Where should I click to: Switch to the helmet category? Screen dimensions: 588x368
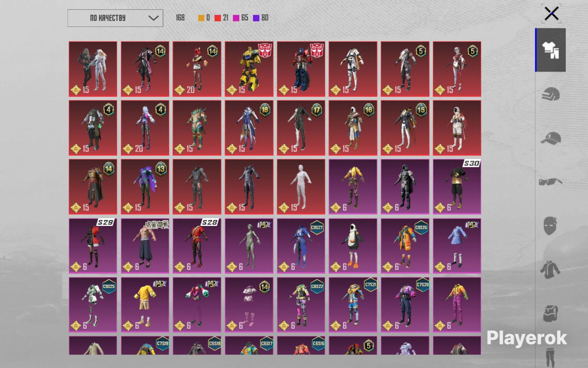[x=551, y=94]
